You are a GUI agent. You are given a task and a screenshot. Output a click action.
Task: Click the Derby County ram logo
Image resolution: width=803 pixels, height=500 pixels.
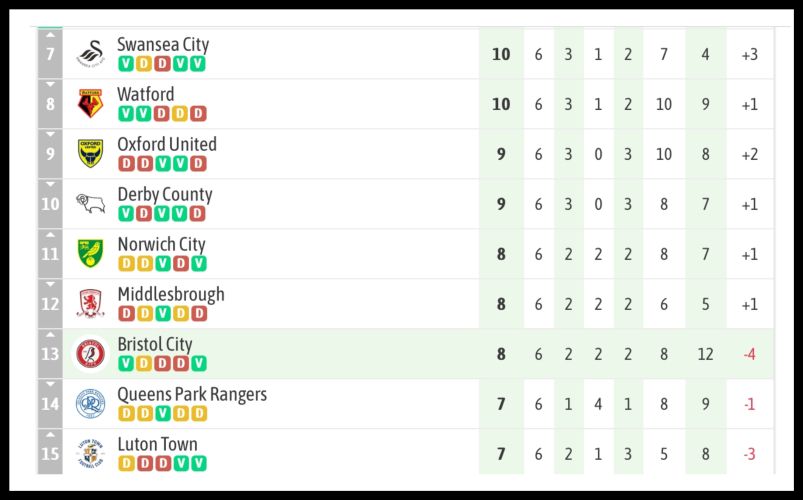click(x=91, y=204)
